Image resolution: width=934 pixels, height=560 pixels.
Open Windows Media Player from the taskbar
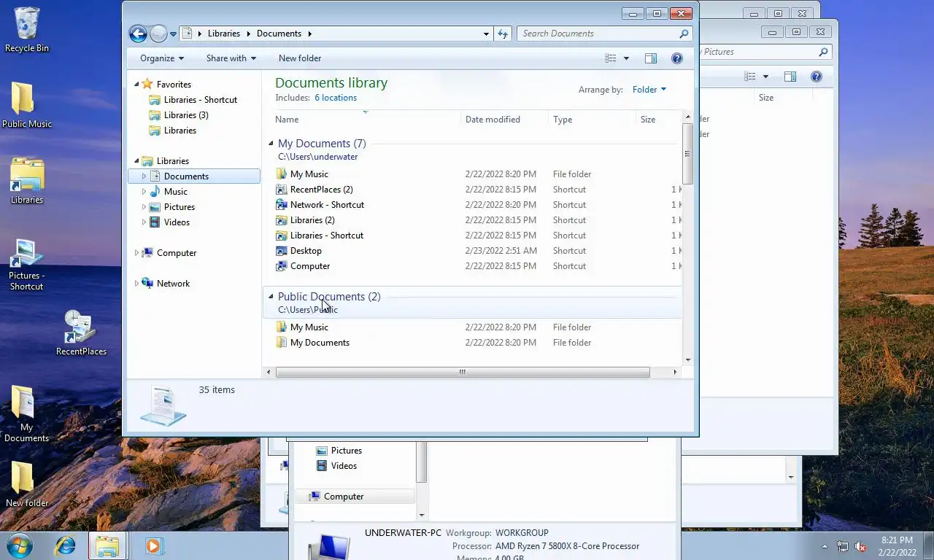tap(153, 545)
